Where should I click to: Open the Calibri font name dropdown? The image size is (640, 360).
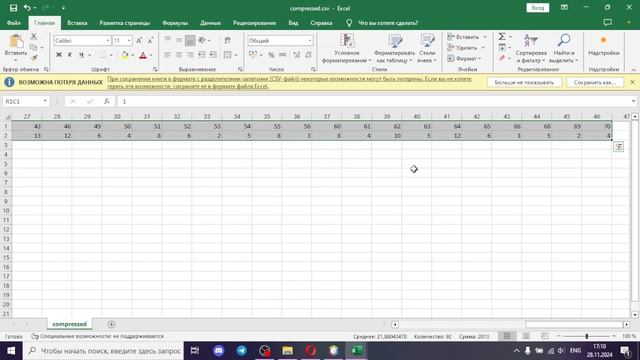click(108, 40)
